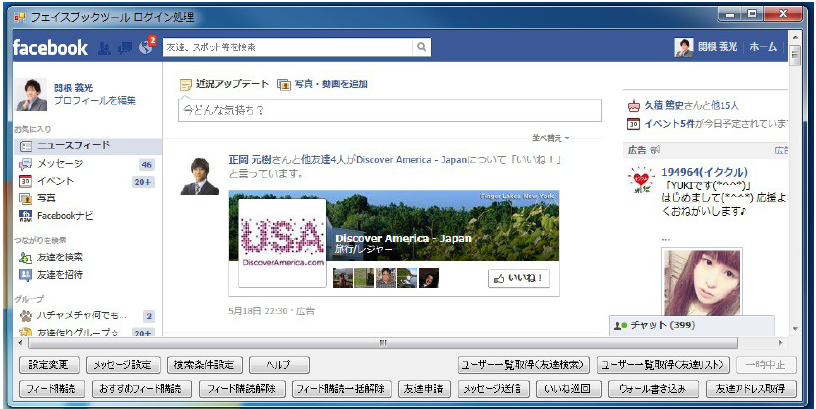Click the vertical scrollbar down arrow
Viewport: 816px width, 409px height.
tap(795, 329)
